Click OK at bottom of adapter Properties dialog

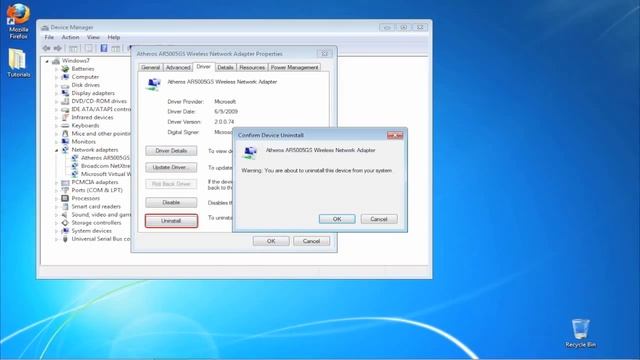[x=271, y=241]
